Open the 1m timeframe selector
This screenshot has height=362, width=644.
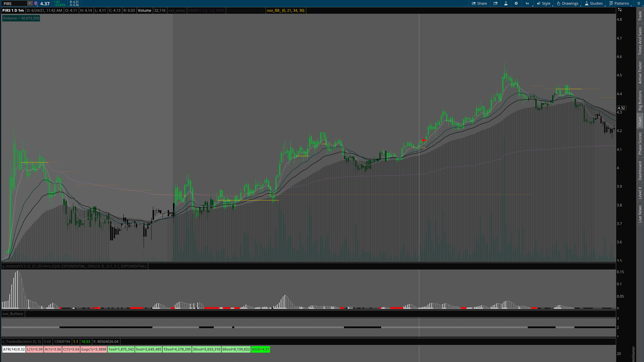point(527,3)
